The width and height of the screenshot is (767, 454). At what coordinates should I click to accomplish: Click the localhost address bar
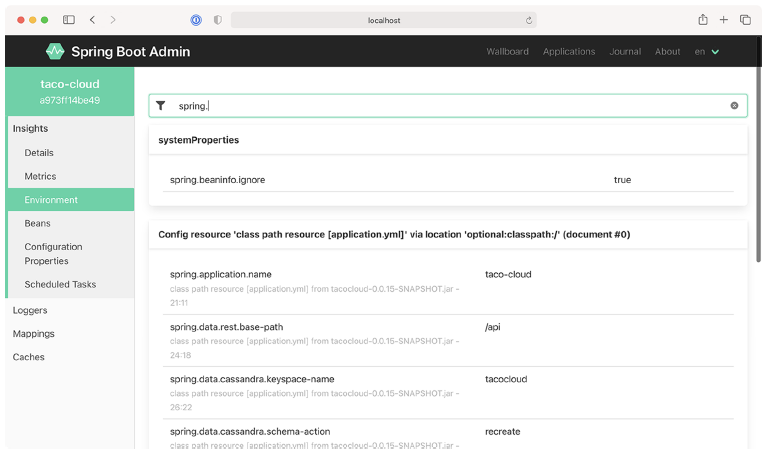click(x=384, y=20)
